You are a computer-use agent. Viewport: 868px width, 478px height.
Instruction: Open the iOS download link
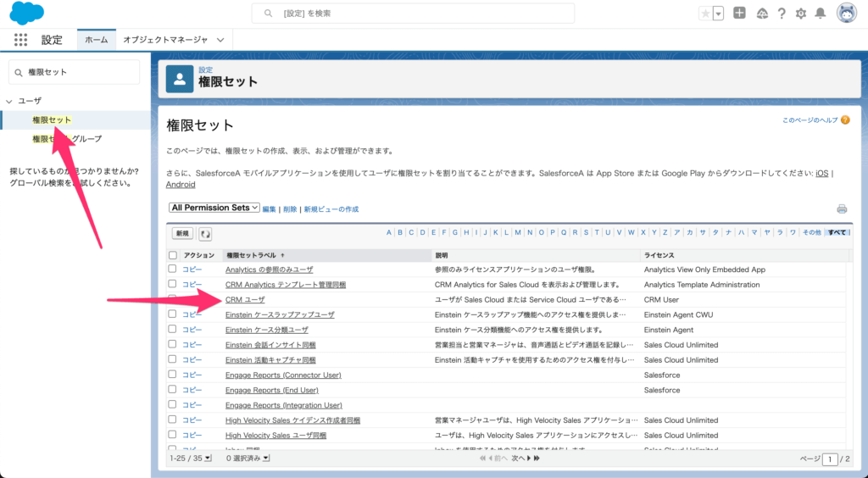pyautogui.click(x=822, y=173)
